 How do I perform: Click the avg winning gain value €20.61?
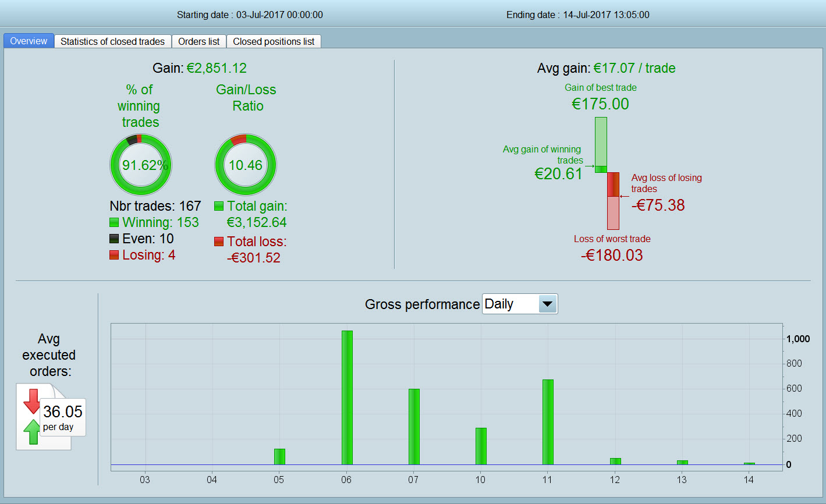[558, 174]
